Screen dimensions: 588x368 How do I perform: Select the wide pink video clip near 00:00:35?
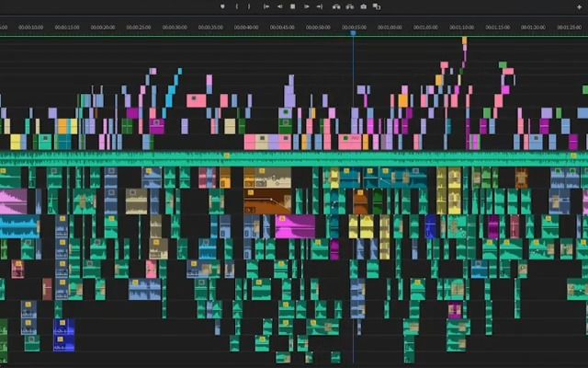point(197,100)
